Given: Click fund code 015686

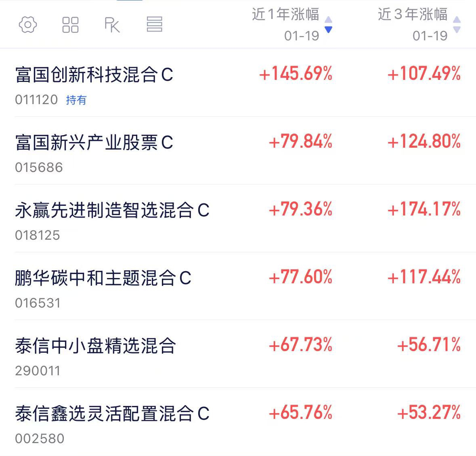Looking at the screenshot, I should 39,167.
